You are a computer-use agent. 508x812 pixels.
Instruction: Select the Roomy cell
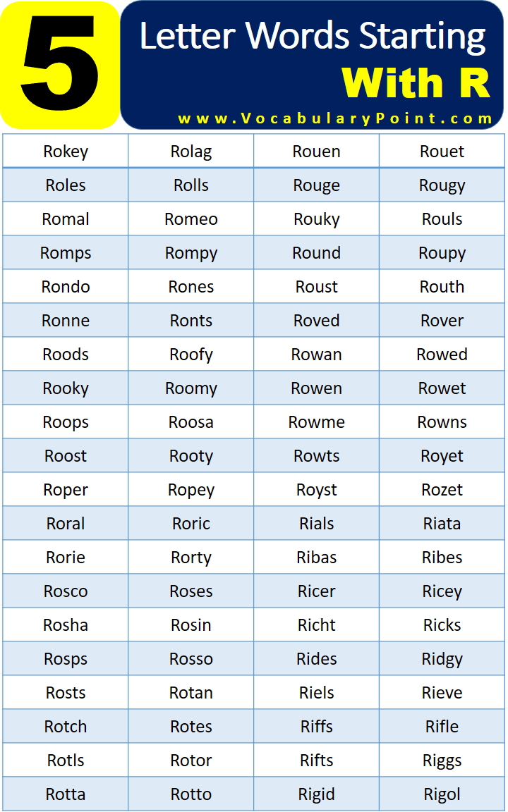(191, 388)
